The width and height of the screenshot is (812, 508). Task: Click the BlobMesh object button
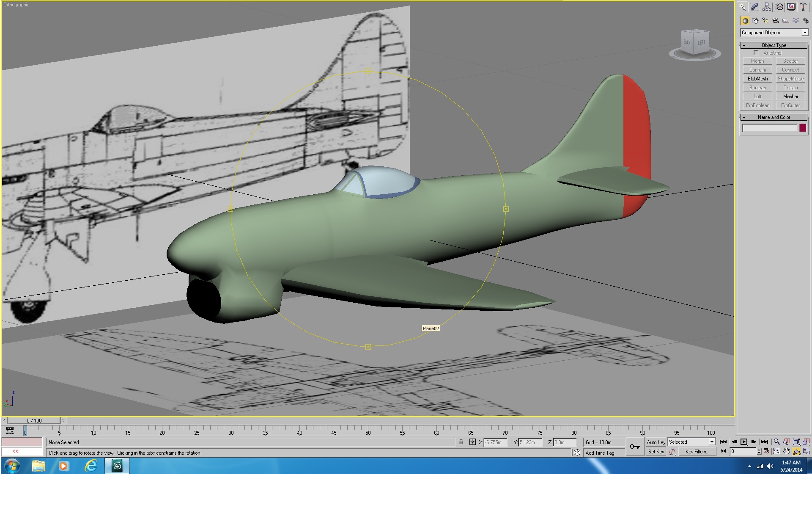pyautogui.click(x=757, y=79)
